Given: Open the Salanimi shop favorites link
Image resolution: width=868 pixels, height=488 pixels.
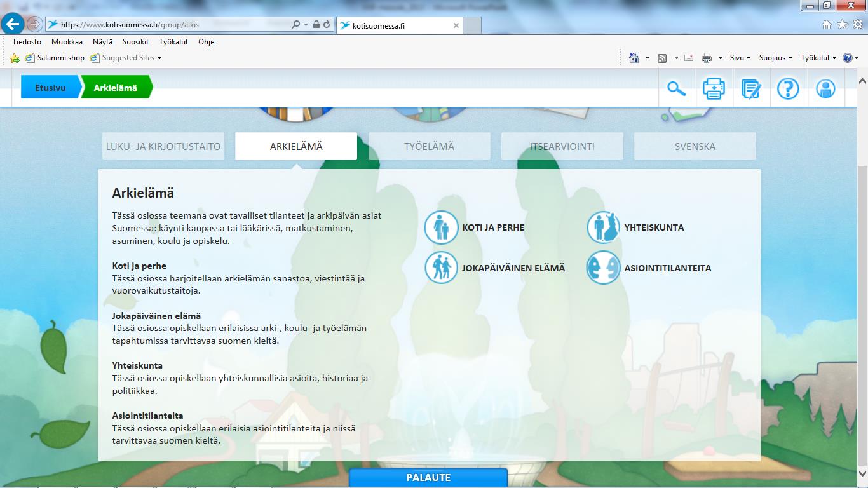Looking at the screenshot, I should [55, 58].
